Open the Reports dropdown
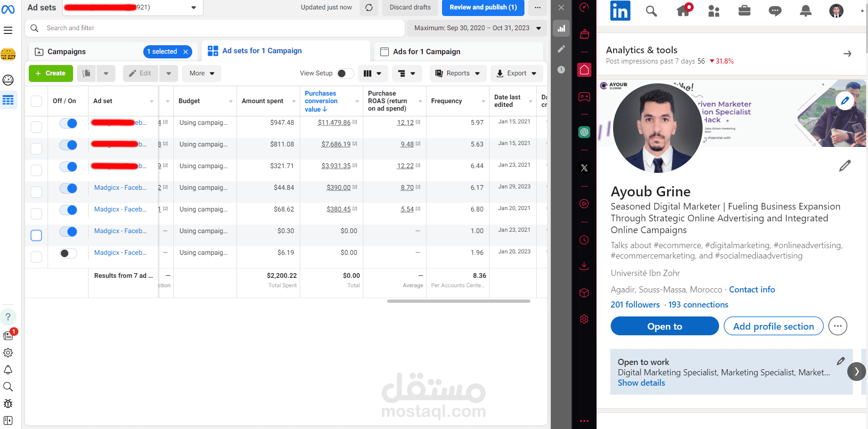Screen dimensions: 868x429 coord(458,73)
